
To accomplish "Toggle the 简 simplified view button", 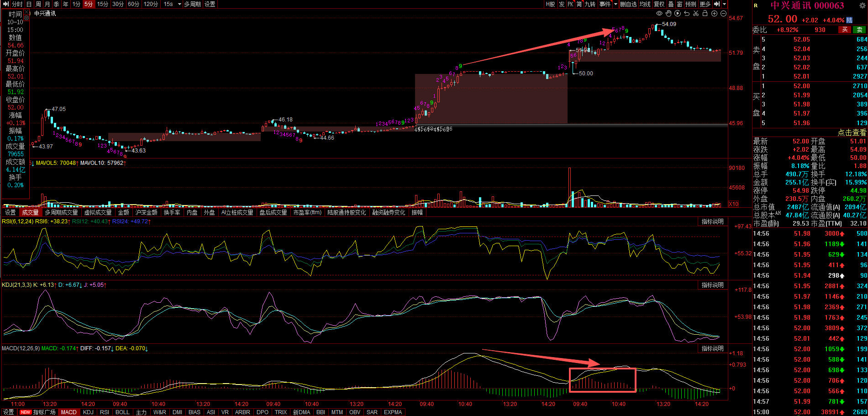I will [x=579, y=4].
